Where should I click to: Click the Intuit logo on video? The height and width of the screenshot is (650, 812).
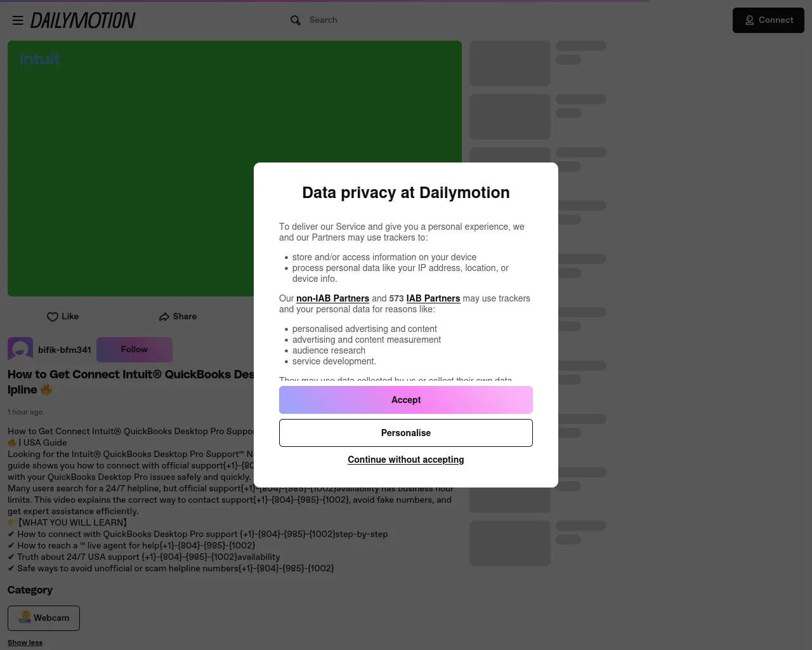(39, 59)
